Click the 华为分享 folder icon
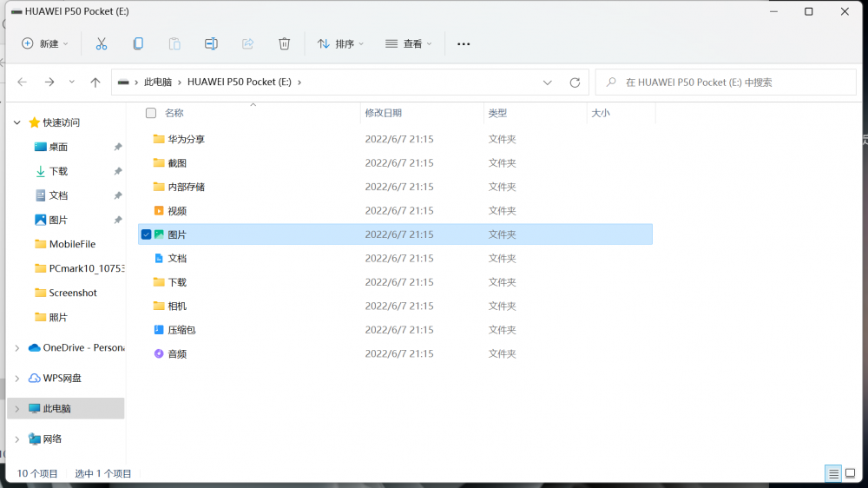 tap(159, 138)
